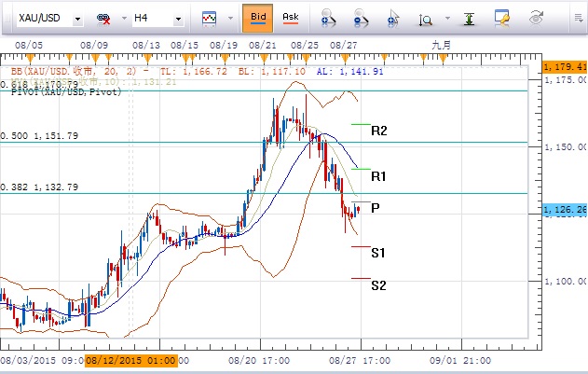Click the 08/27 17:00 time axis label
The image size is (588, 374).
(360, 361)
